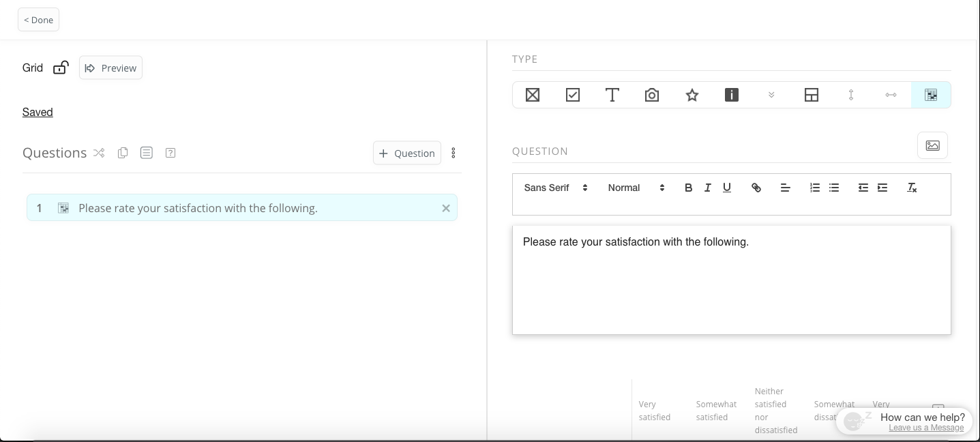The height and width of the screenshot is (442, 980).
Task: Click the Somewhat satisfied column header
Action: tap(716, 411)
